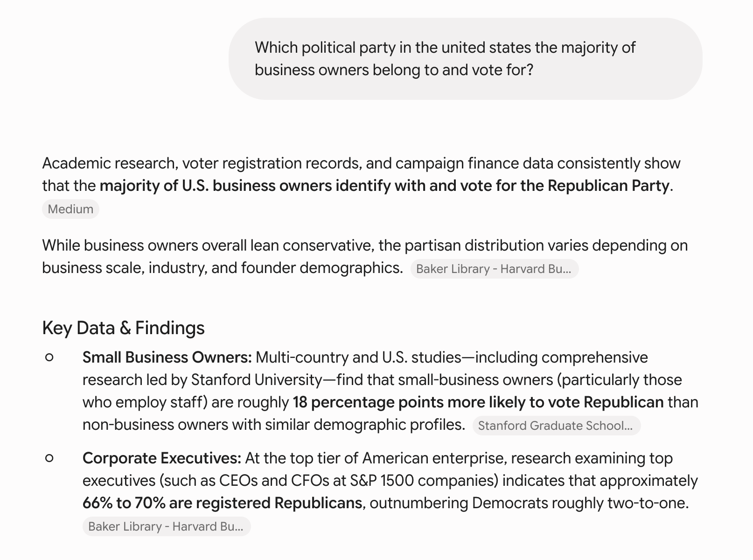
Task: Click the bold Corporate Executives label
Action: 162,458
